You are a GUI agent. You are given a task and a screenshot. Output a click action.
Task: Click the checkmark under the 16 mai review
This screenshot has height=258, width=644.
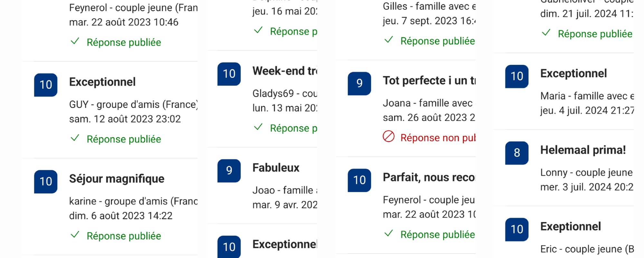click(x=258, y=31)
